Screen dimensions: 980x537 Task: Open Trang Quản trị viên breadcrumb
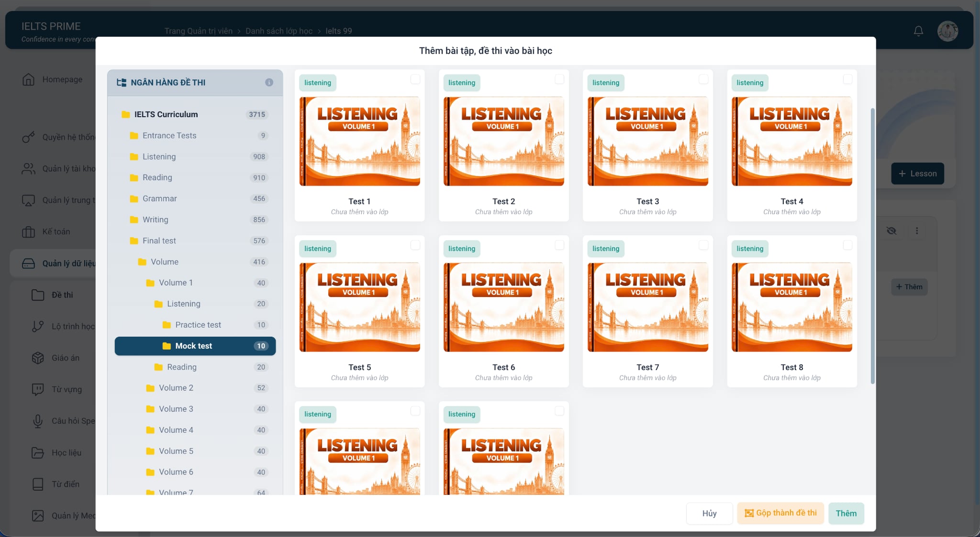(x=199, y=31)
